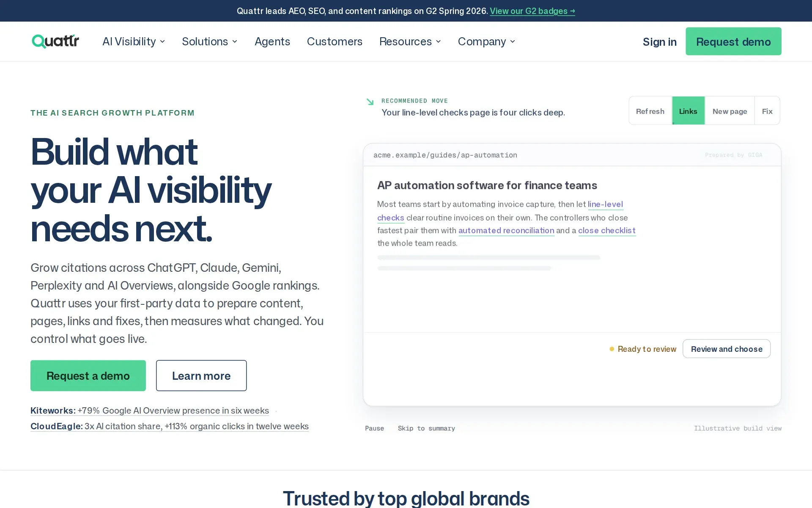
Task: Open the Kiteworks case study link
Action: click(x=150, y=411)
